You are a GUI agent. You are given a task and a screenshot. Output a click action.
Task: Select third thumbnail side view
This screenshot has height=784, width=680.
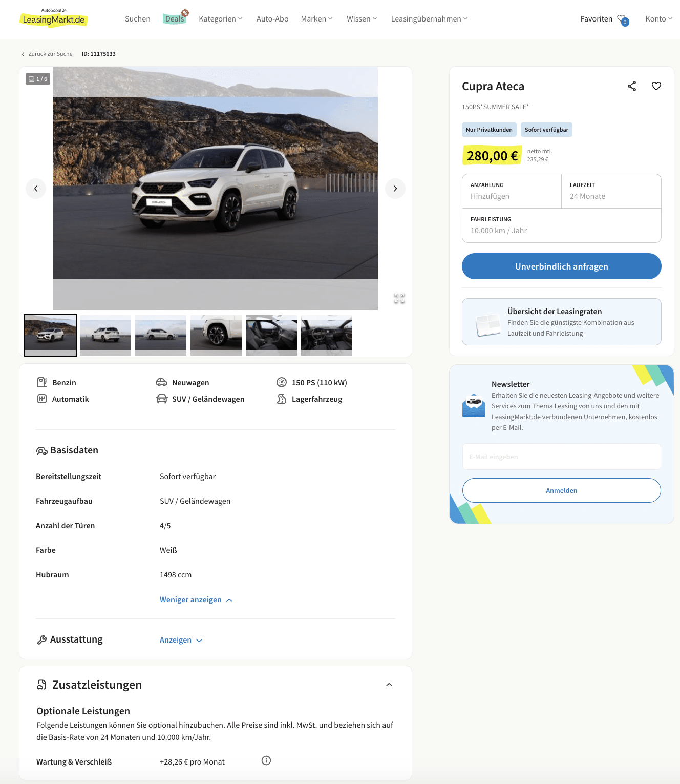[161, 335]
